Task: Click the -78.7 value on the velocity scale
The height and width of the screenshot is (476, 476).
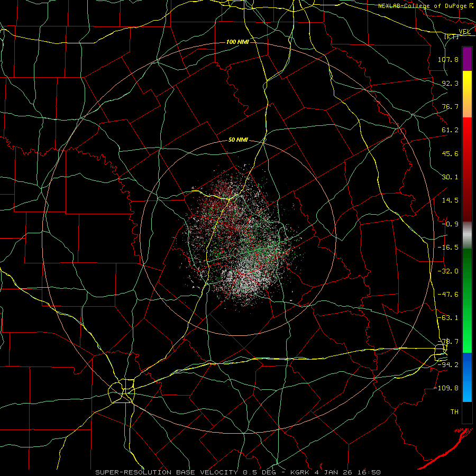Action: tap(448, 342)
